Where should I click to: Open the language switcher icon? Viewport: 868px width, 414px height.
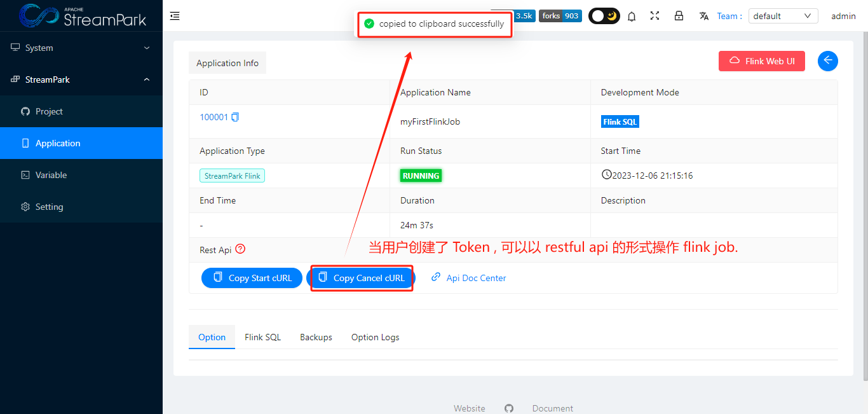point(703,15)
